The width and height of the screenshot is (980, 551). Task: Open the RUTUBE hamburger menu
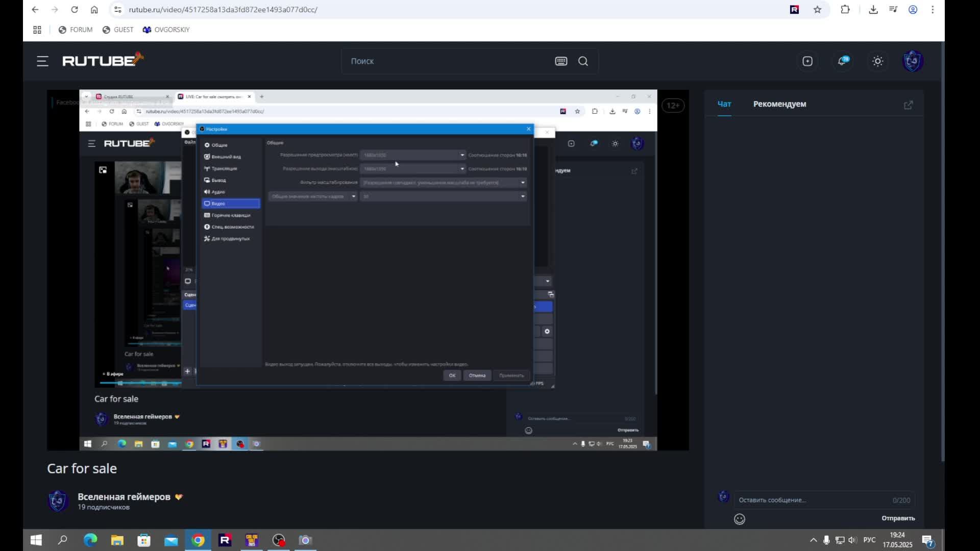[x=42, y=61]
